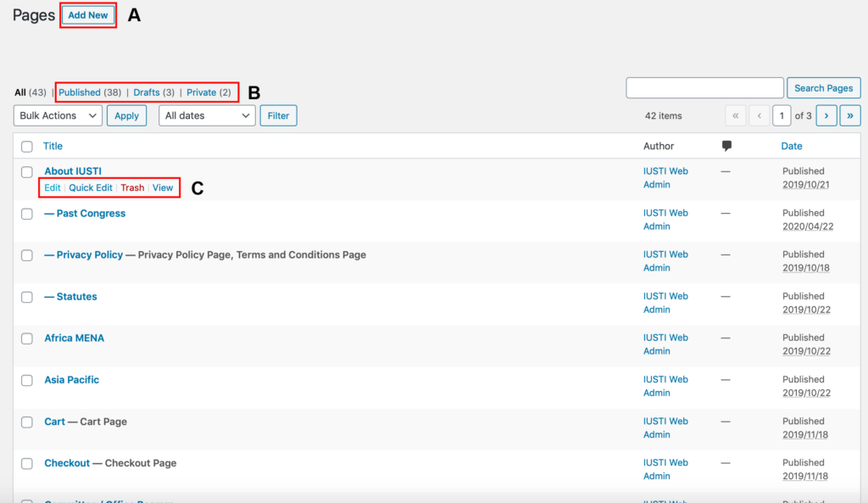Open the Asia Pacific page link

coord(71,380)
